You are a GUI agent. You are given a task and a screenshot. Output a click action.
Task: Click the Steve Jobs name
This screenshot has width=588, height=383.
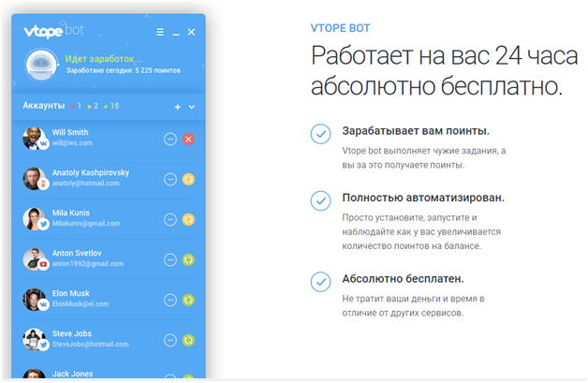[72, 333]
